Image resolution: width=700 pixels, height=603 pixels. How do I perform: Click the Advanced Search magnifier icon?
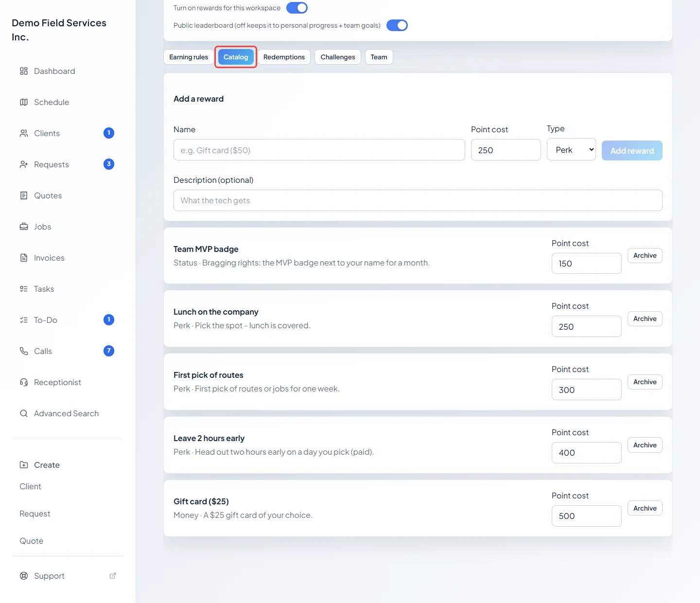point(24,413)
